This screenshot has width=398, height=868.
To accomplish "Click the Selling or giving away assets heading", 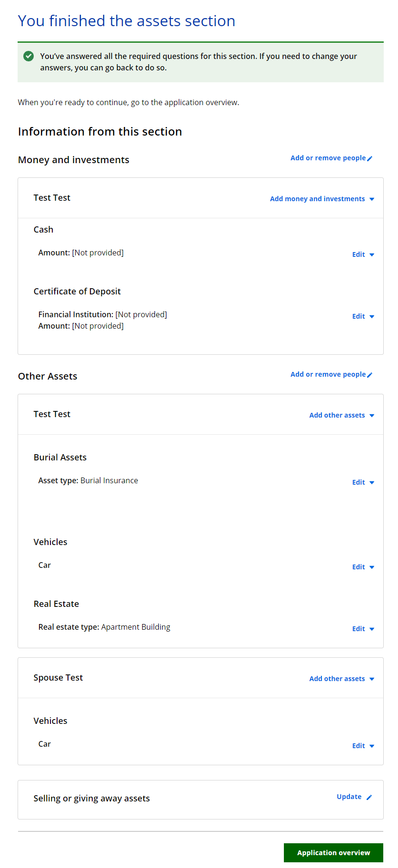I will tap(92, 799).
